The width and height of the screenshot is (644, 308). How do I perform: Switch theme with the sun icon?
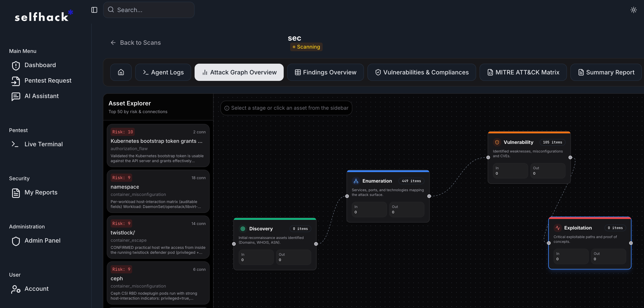click(x=633, y=10)
